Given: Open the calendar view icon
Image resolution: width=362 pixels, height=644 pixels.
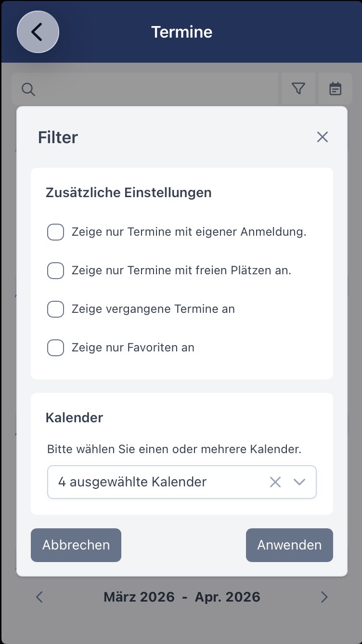Looking at the screenshot, I should click(x=335, y=89).
